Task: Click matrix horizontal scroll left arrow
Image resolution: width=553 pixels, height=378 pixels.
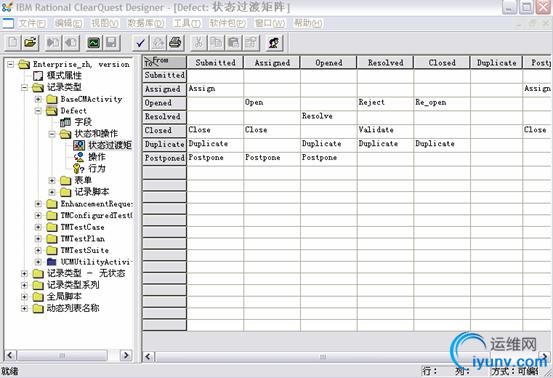Action: pyautogui.click(x=148, y=357)
